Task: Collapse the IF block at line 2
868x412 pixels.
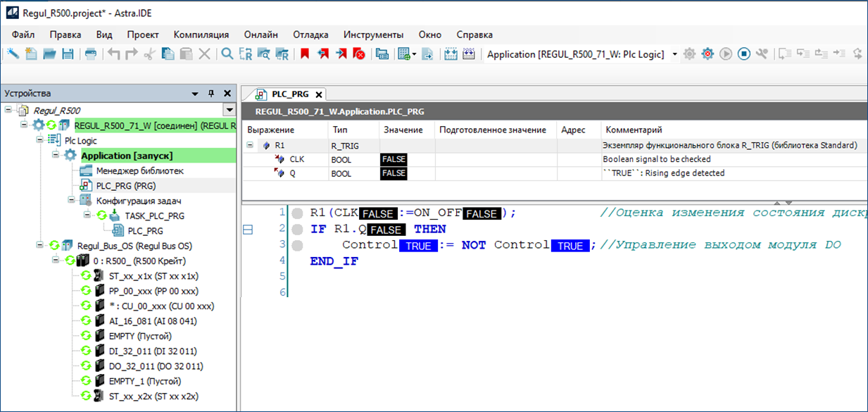Action: [x=247, y=229]
